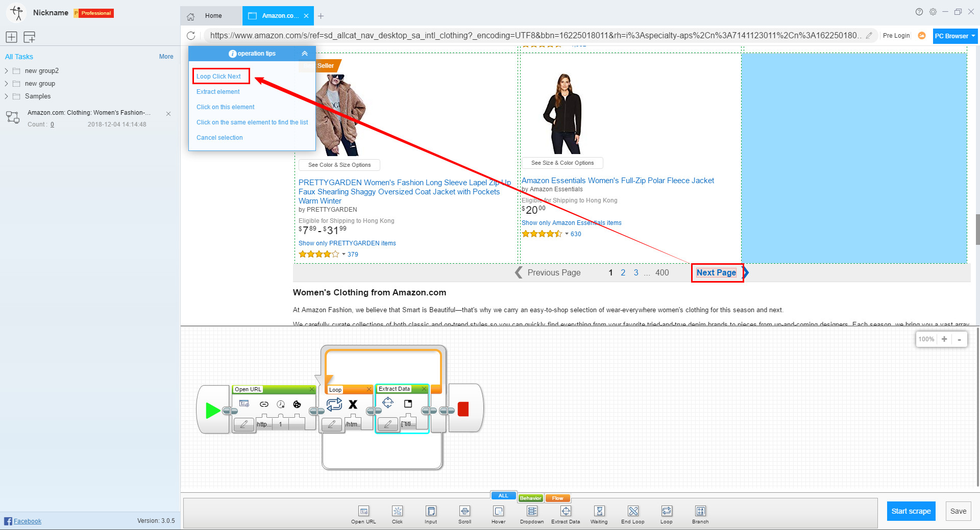Click the new group icon beside plus
980x530 pixels.
(29, 37)
